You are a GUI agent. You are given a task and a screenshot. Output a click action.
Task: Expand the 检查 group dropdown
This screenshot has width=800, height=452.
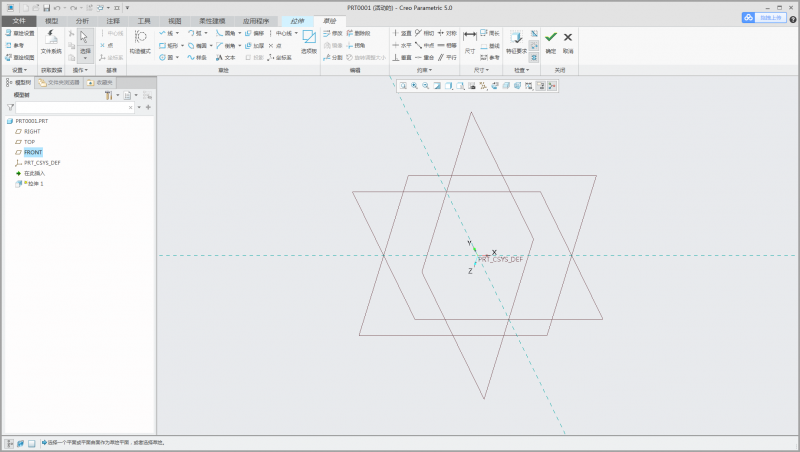point(521,70)
